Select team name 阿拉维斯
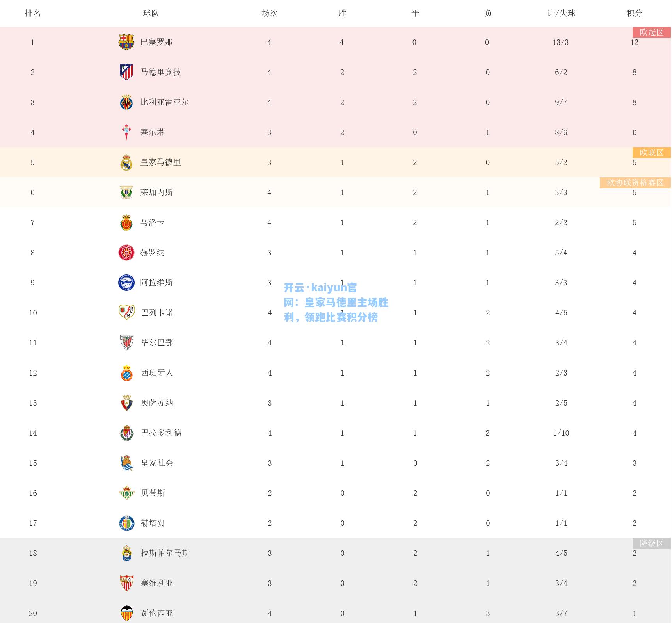672x623 pixels. coord(156,283)
